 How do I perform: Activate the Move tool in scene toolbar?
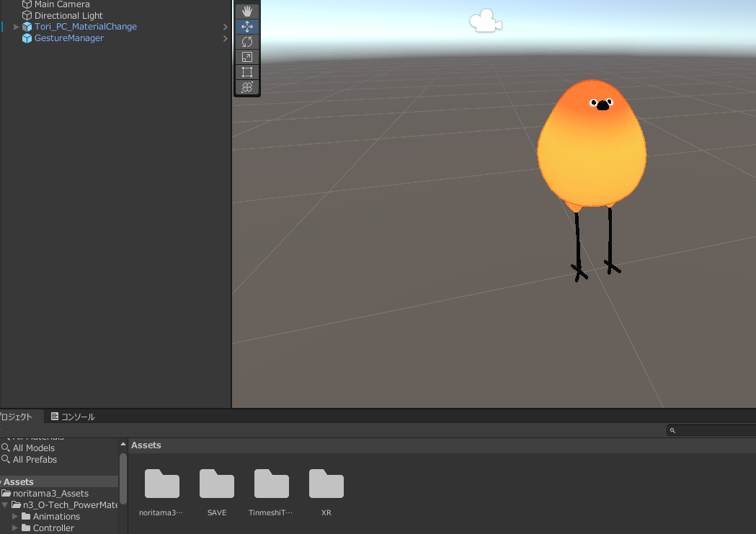(247, 27)
